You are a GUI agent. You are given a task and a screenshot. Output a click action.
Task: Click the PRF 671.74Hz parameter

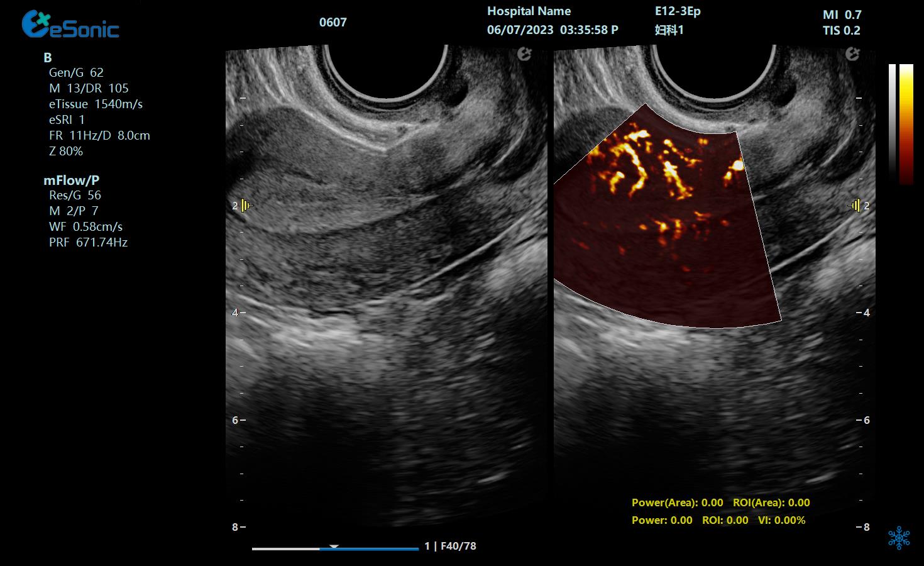(88, 243)
